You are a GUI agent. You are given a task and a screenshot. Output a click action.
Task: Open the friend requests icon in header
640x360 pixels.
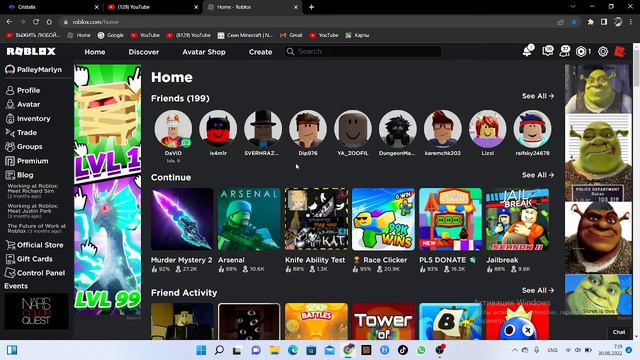point(565,51)
